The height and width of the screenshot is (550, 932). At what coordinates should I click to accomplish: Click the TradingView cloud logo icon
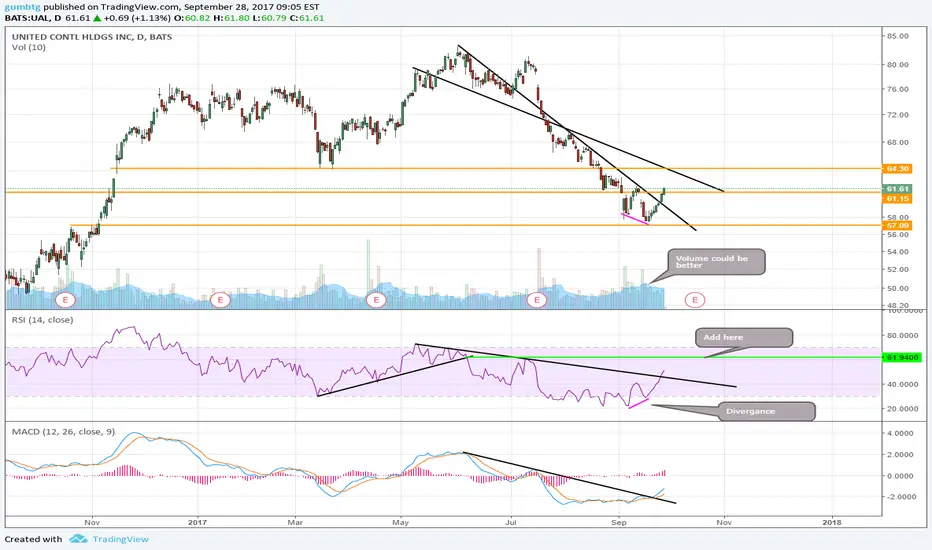coord(78,539)
